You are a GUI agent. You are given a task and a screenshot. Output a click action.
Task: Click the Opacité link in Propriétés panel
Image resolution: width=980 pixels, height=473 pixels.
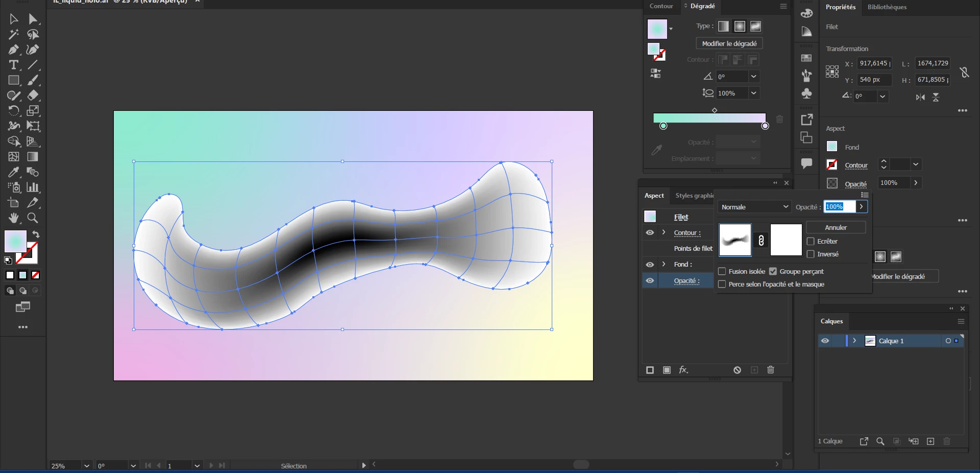click(855, 184)
